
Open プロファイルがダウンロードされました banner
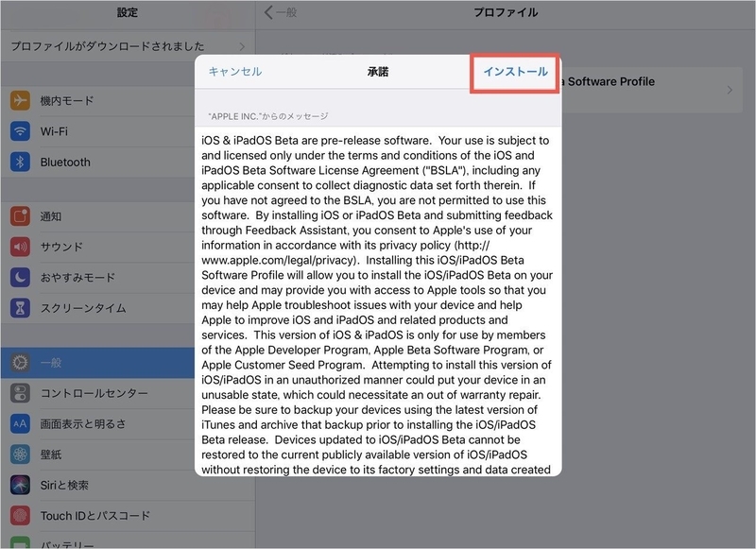pos(128,46)
